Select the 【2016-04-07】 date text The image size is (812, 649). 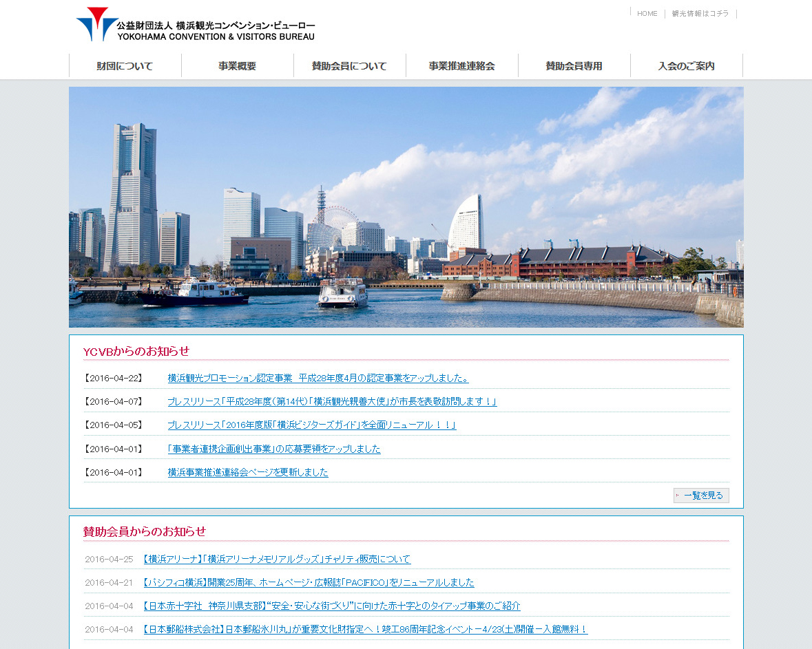(x=114, y=402)
